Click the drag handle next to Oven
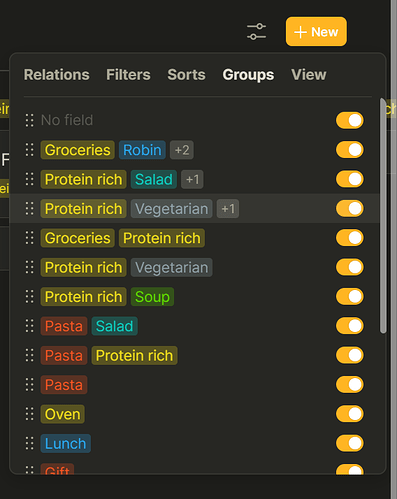The height and width of the screenshot is (499, 397). [x=30, y=414]
